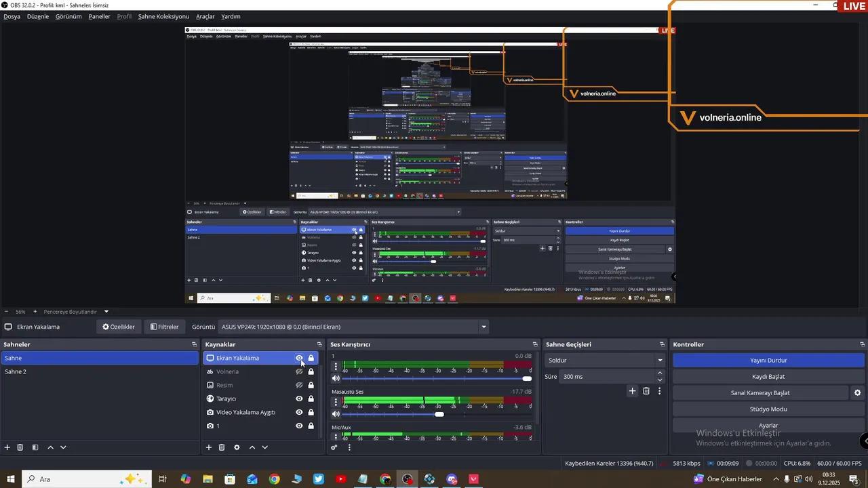Adjust the Masaüstü Ses volume slider handle
The height and width of the screenshot is (488, 868).
click(439, 414)
